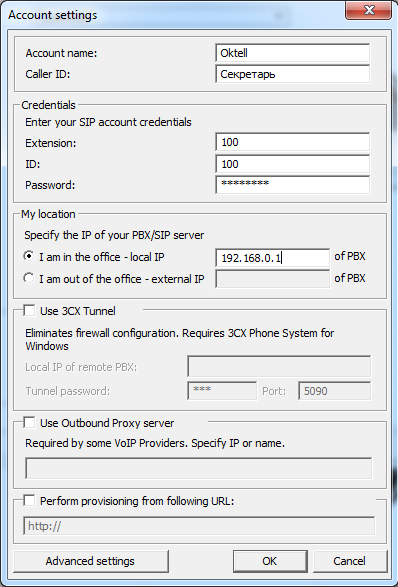Enable the Use 3CX Tunnel checkbox
The height and width of the screenshot is (587, 398).
coord(29,310)
